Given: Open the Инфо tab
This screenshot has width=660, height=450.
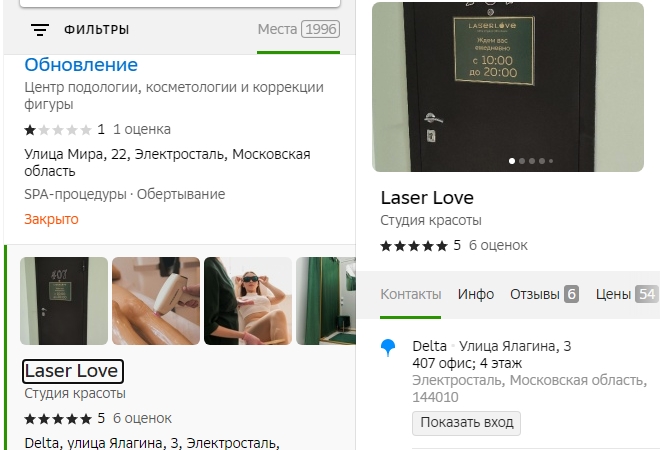Looking at the screenshot, I should [x=476, y=294].
